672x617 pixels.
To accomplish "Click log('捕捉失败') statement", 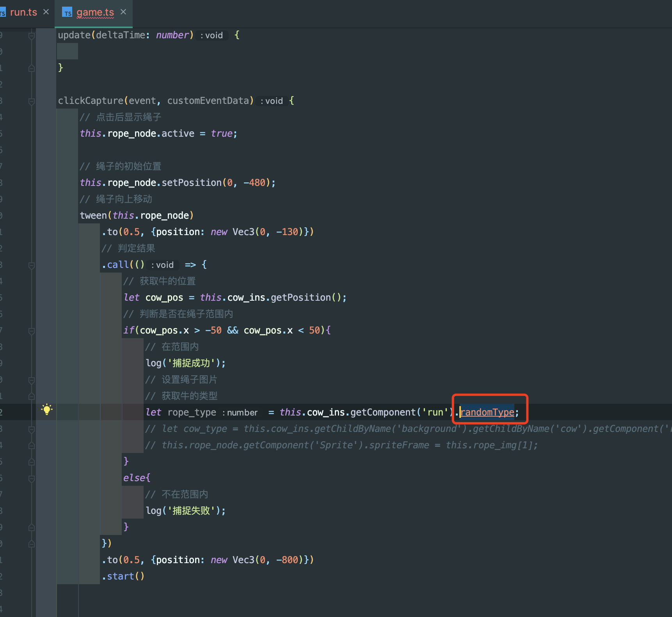I will (x=185, y=511).
